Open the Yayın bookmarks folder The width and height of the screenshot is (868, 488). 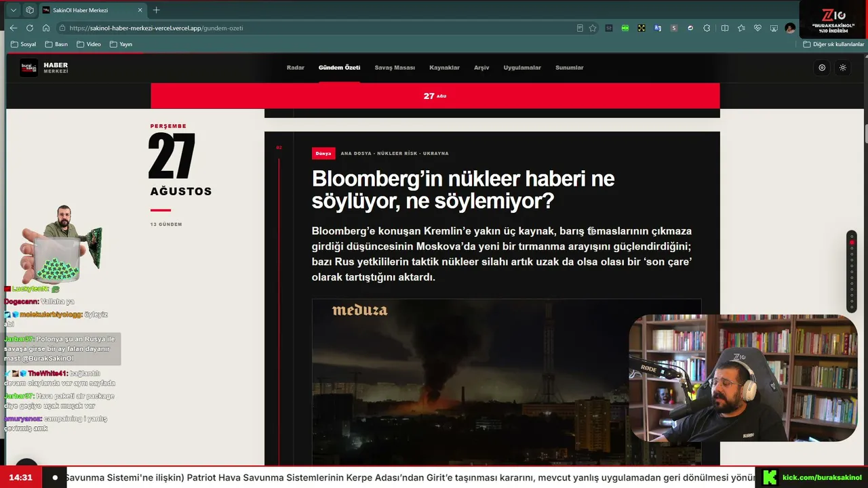(x=121, y=44)
